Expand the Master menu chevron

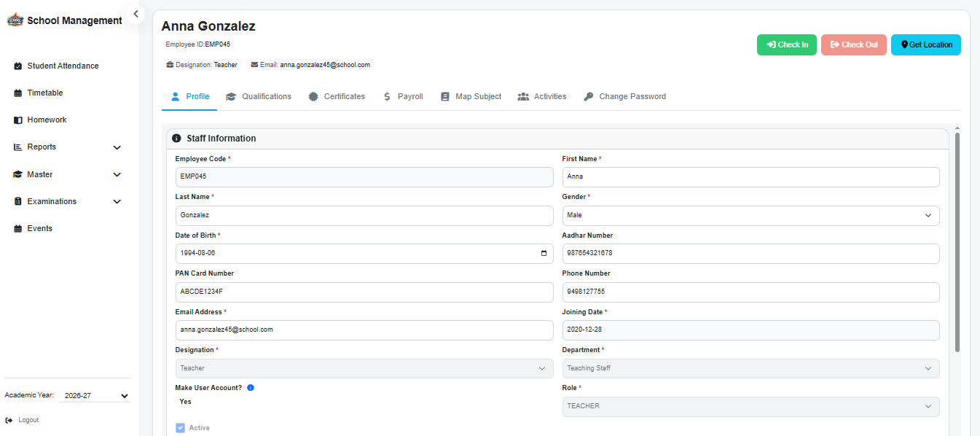click(x=117, y=175)
